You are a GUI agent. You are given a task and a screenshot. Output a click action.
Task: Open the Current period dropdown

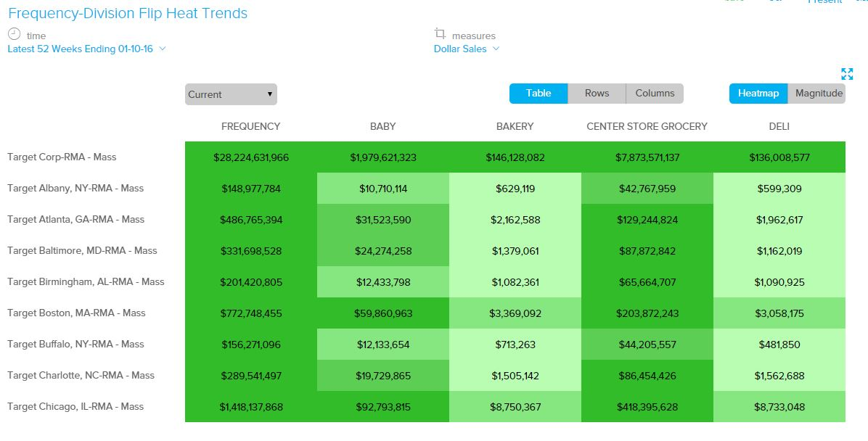230,94
